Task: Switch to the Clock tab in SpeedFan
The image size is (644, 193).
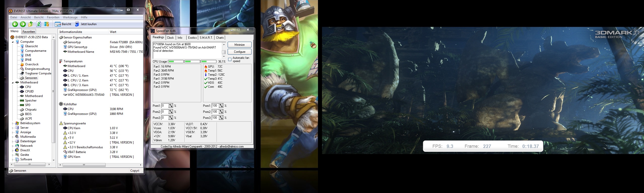Action: pyautogui.click(x=170, y=38)
